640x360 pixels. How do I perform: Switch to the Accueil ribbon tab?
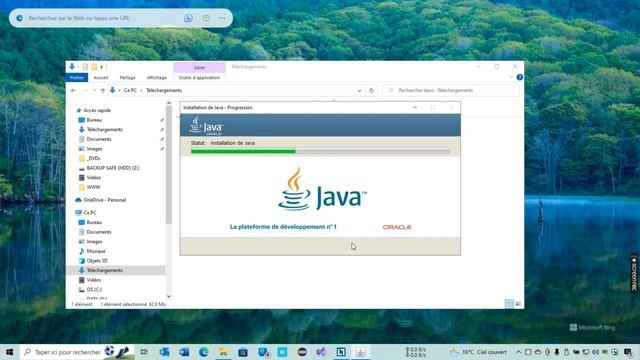coord(101,78)
